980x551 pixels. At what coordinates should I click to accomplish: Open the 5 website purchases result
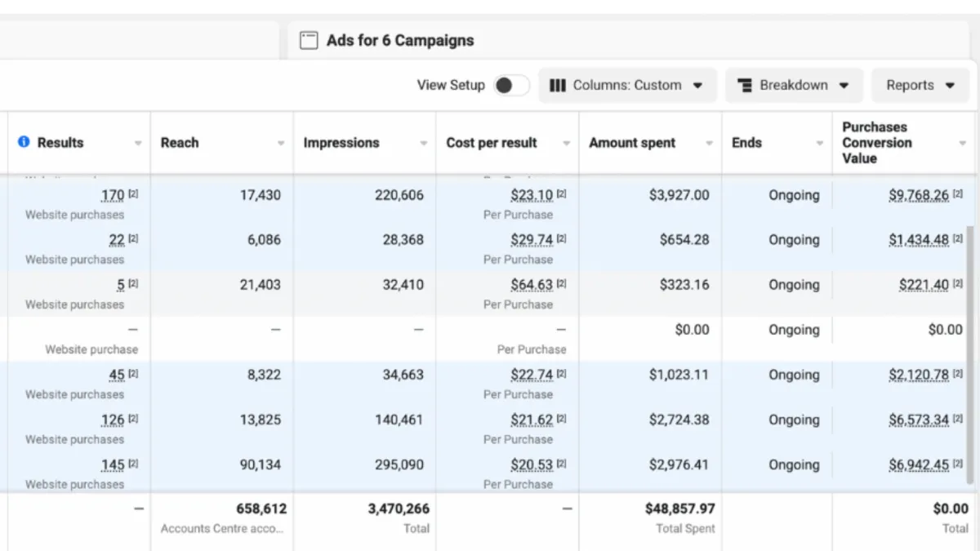pos(121,285)
